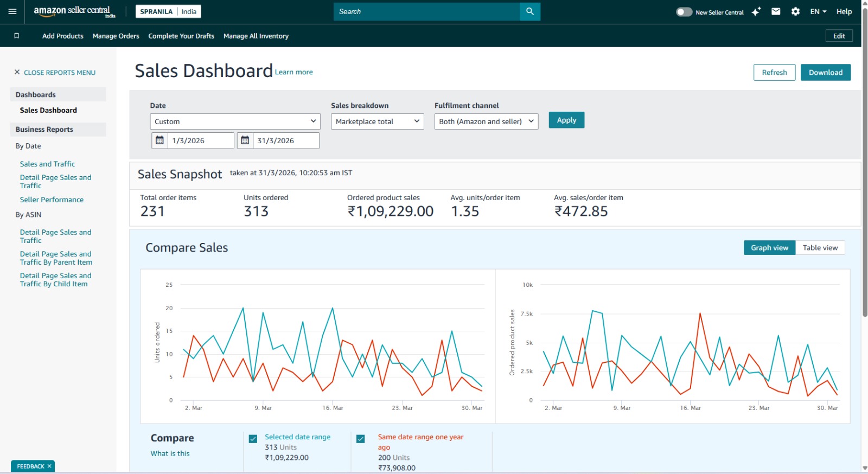Click the search magnifier icon

529,11
